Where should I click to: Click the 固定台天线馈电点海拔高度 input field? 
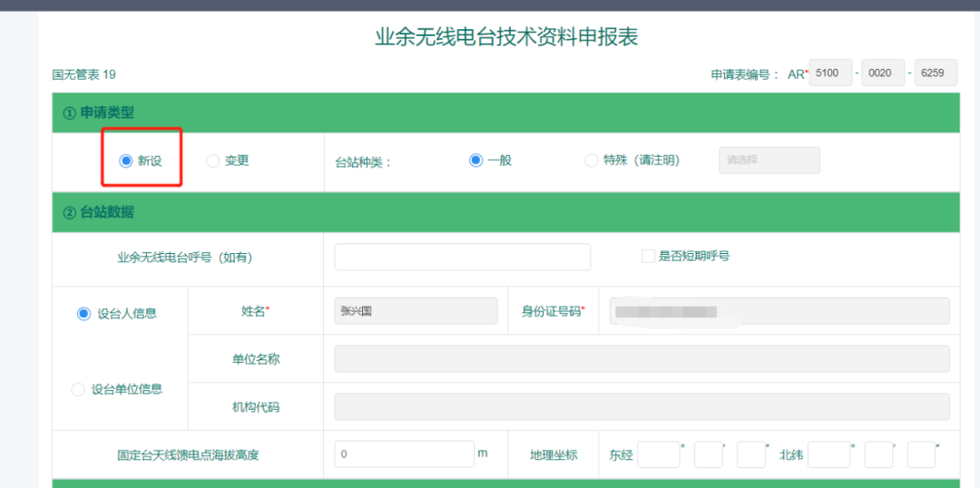pyautogui.click(x=404, y=454)
